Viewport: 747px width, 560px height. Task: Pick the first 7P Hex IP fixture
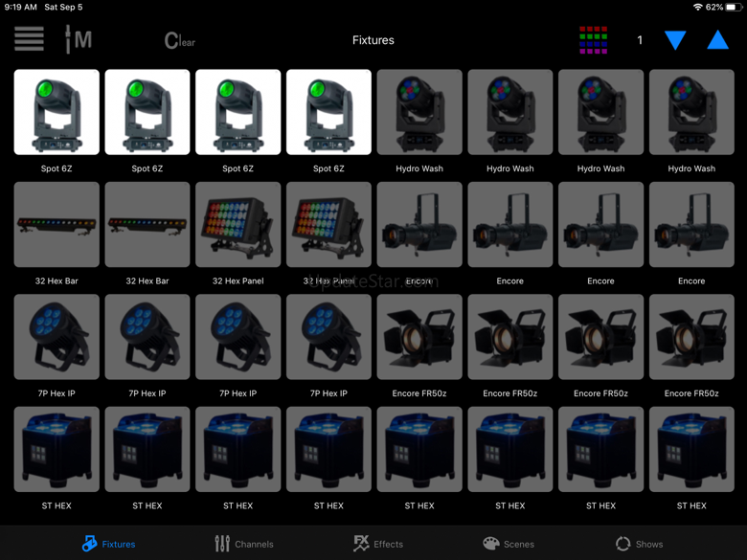(x=57, y=337)
